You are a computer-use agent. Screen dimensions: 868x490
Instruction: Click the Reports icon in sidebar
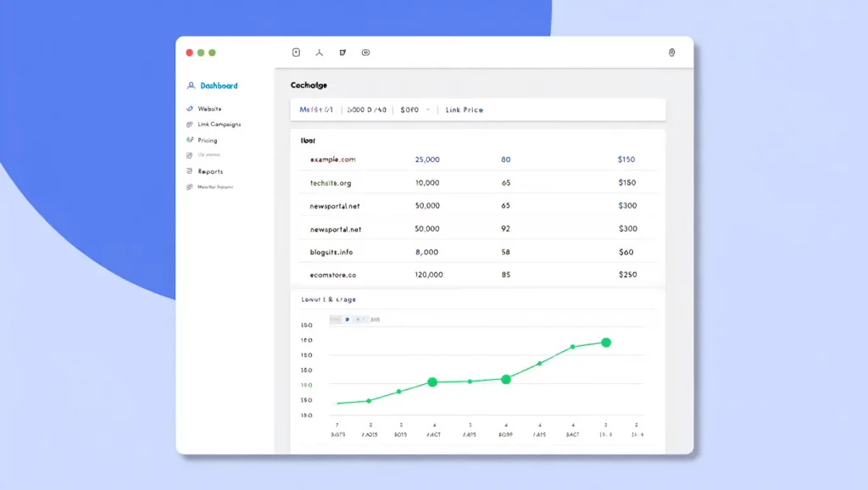190,171
